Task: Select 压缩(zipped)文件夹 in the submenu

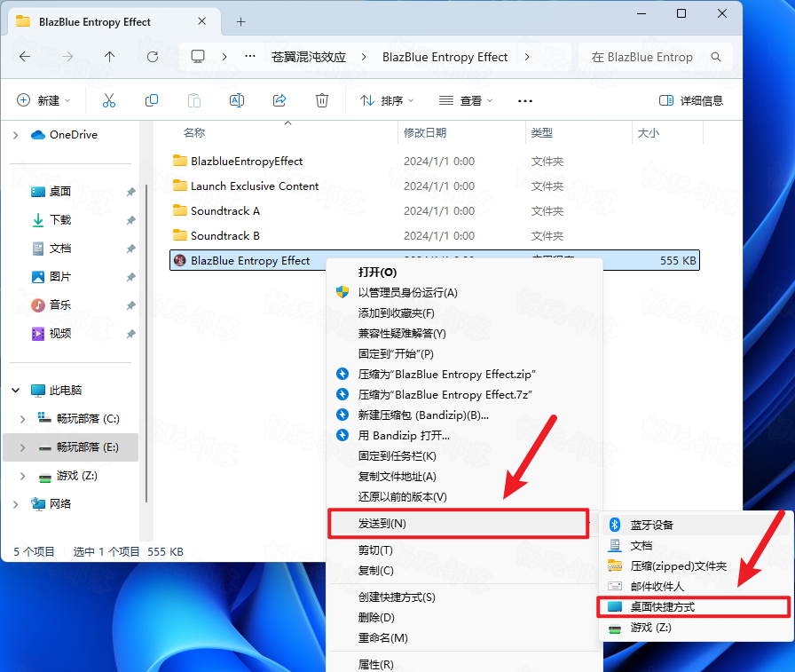Action: (679, 566)
